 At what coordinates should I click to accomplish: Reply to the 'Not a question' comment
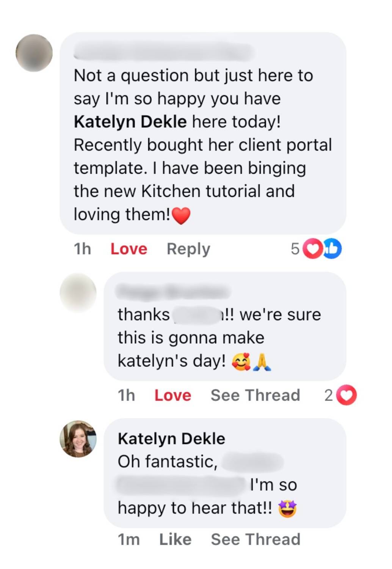[188, 249]
